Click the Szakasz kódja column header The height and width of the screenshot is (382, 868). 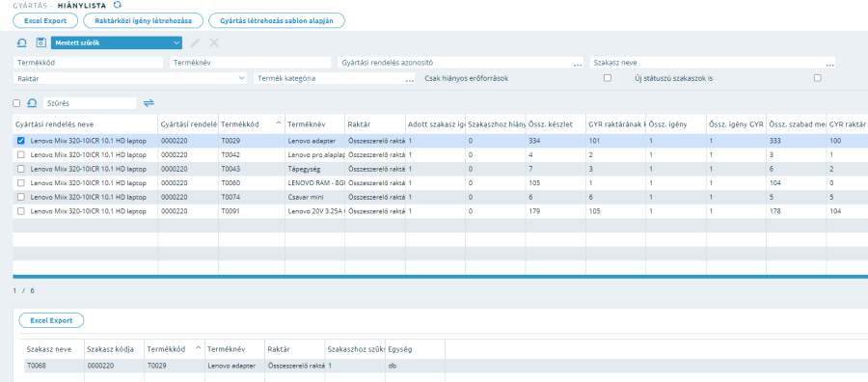pos(114,349)
